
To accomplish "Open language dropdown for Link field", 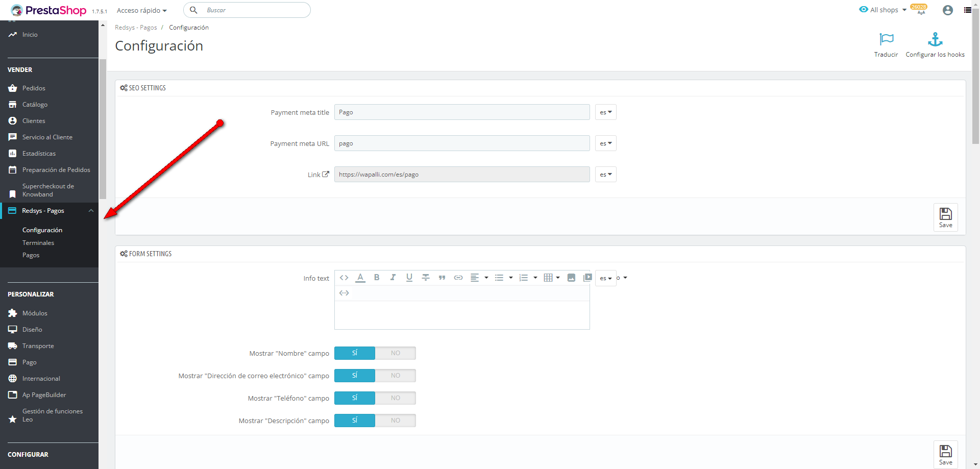I will pyautogui.click(x=606, y=175).
